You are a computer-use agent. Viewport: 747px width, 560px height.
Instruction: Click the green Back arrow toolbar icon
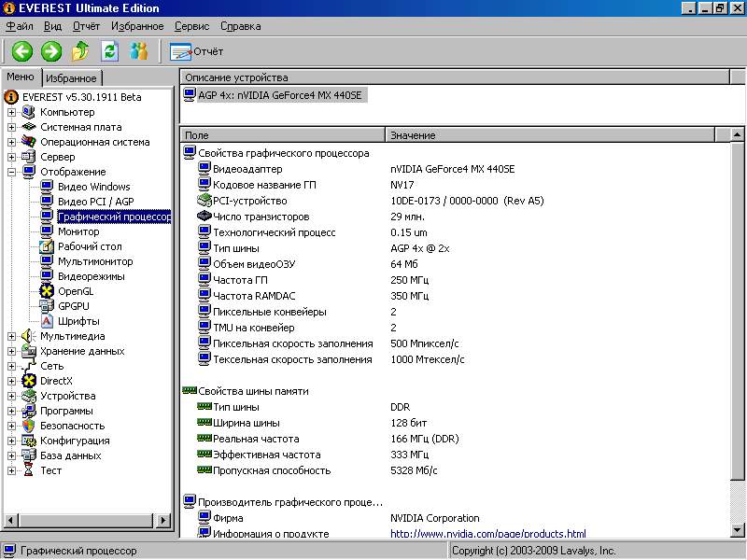tap(22, 51)
